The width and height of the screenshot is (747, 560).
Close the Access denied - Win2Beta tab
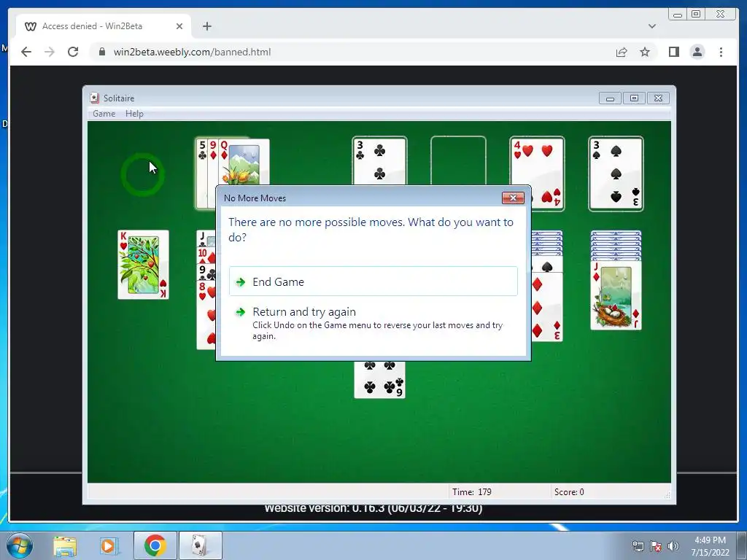179,26
